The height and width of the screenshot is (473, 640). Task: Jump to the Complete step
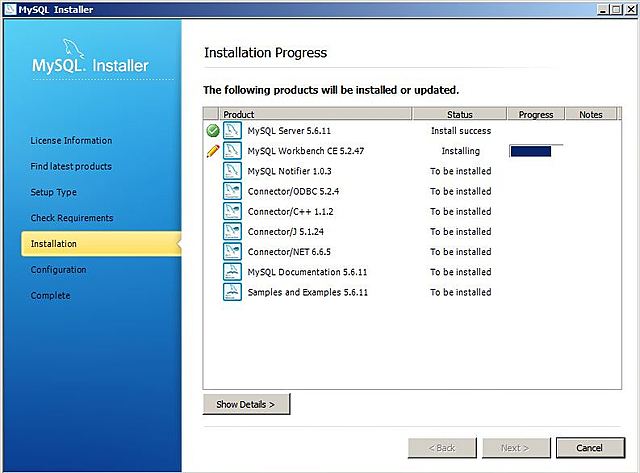click(50, 295)
